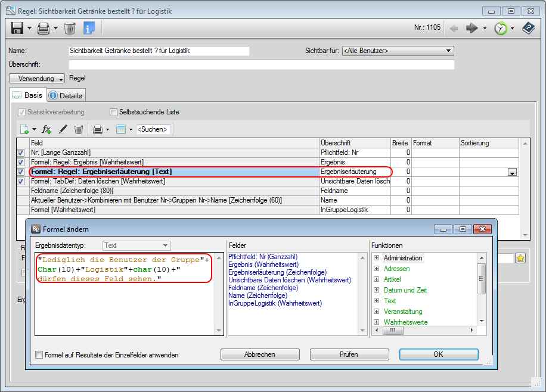Open the help book icon
Viewport: 546px width, 392px height.
point(528,28)
